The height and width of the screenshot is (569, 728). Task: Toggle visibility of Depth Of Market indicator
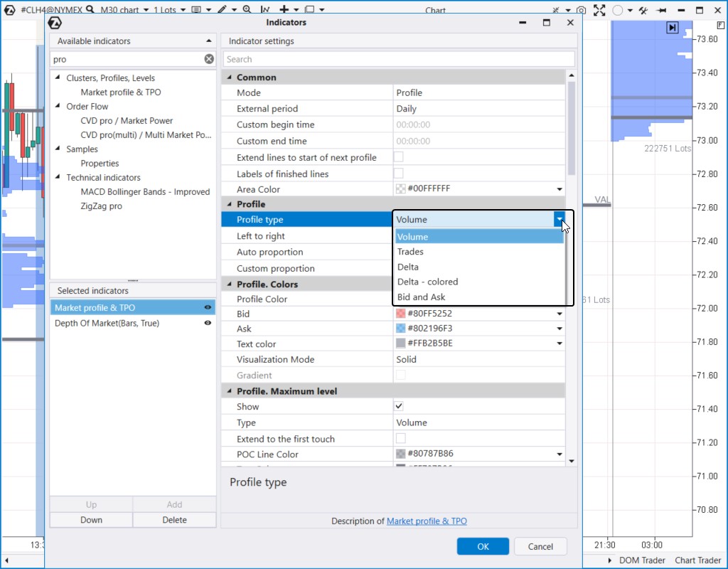[x=208, y=323]
